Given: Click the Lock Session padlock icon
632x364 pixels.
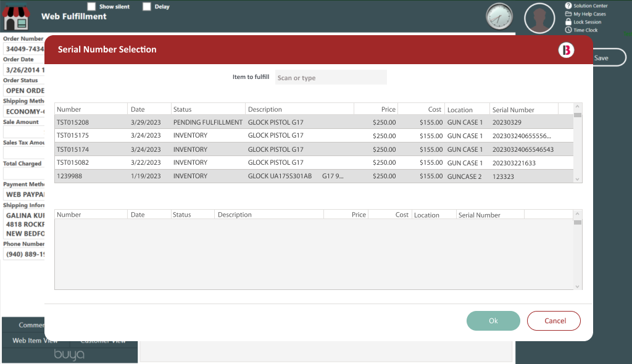Looking at the screenshot, I should pos(568,22).
